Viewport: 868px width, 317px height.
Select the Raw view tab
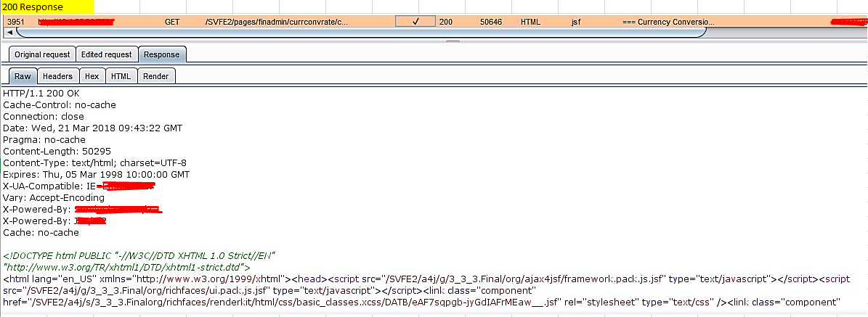click(23, 75)
